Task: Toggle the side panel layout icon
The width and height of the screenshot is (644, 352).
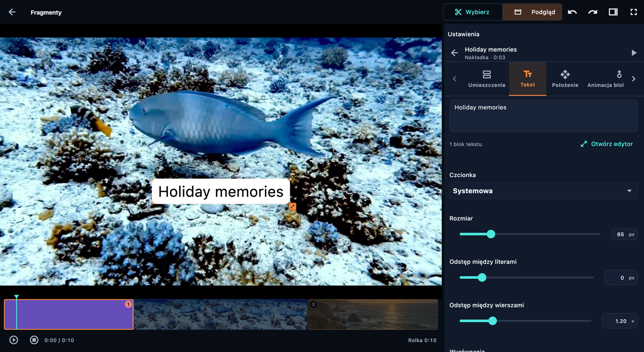Action: tap(613, 12)
